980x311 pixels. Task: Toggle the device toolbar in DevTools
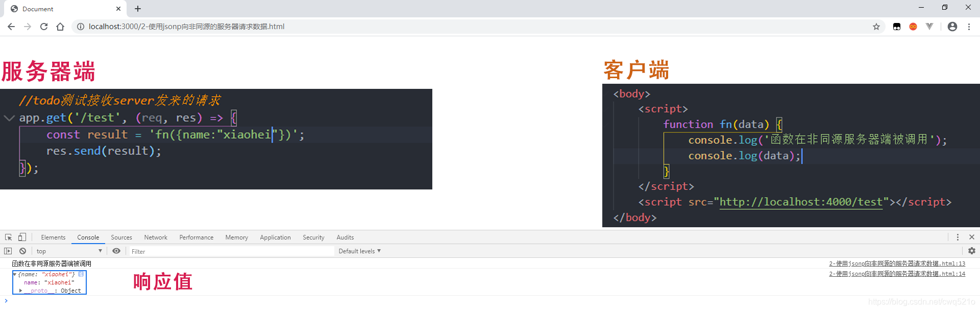22,237
